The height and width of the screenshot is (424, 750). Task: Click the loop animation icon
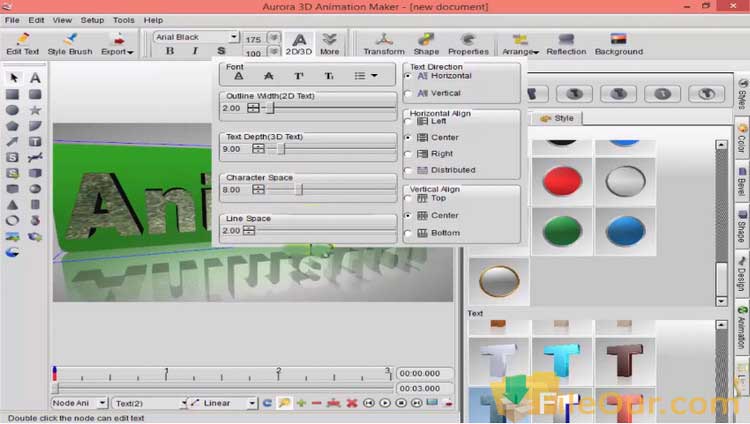point(267,403)
